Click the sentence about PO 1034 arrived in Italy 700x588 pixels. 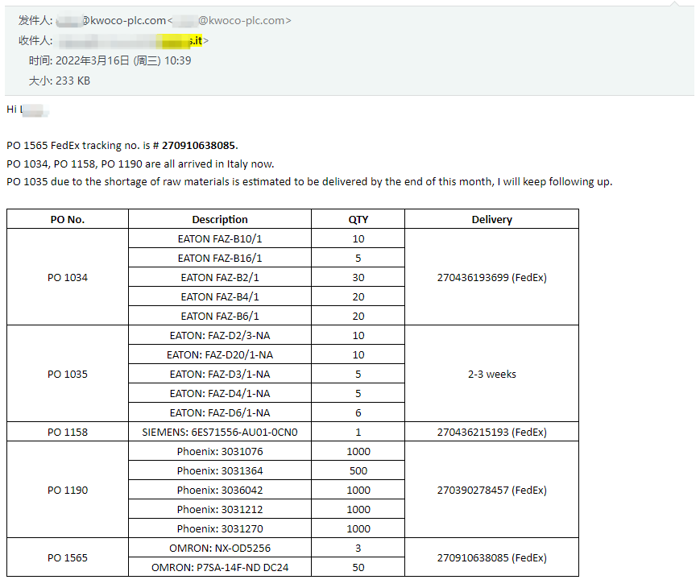tap(140, 164)
